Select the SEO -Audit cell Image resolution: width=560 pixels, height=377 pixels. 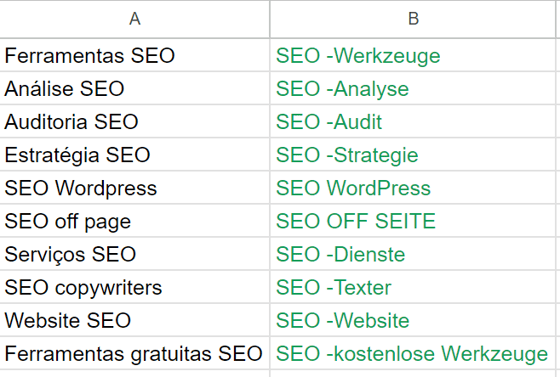pyautogui.click(x=413, y=121)
